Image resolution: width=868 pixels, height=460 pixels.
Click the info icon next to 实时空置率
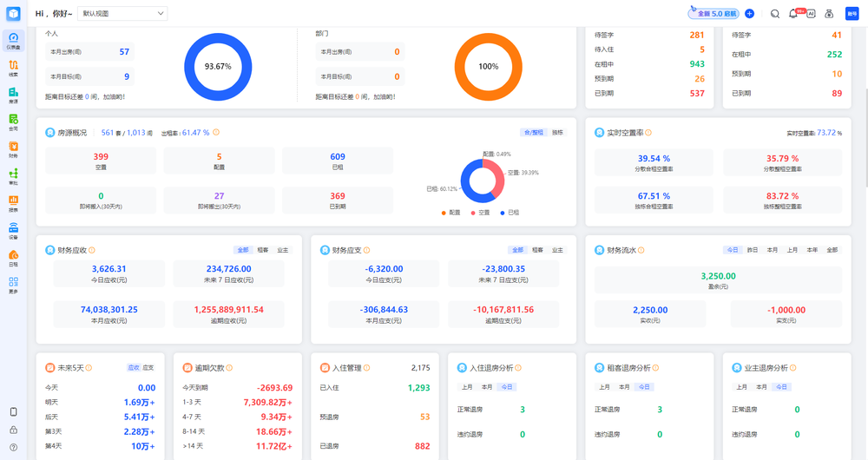[648, 132]
